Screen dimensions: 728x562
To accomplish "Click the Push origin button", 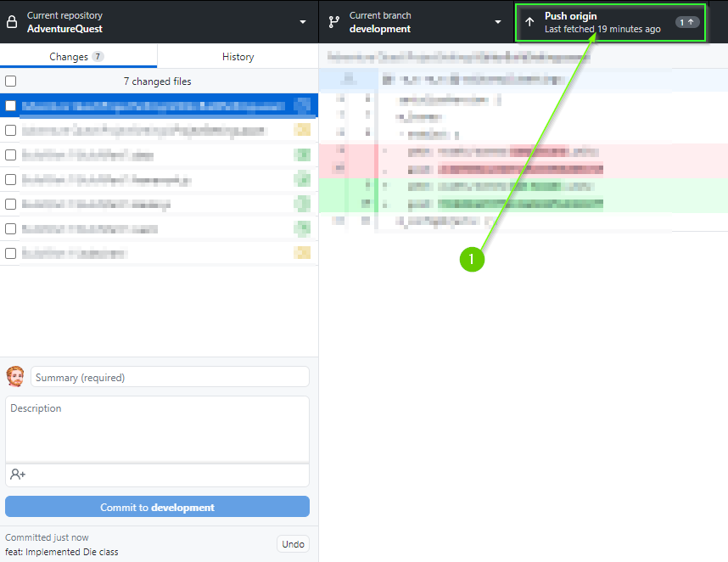I will click(x=610, y=22).
